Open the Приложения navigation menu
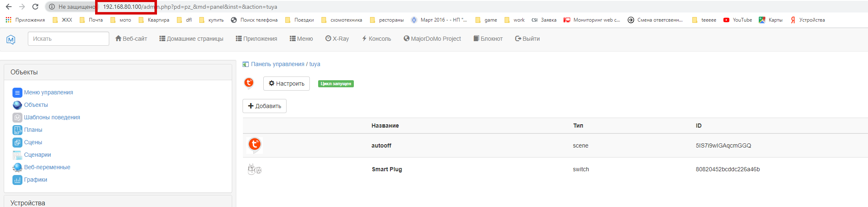 pyautogui.click(x=256, y=39)
